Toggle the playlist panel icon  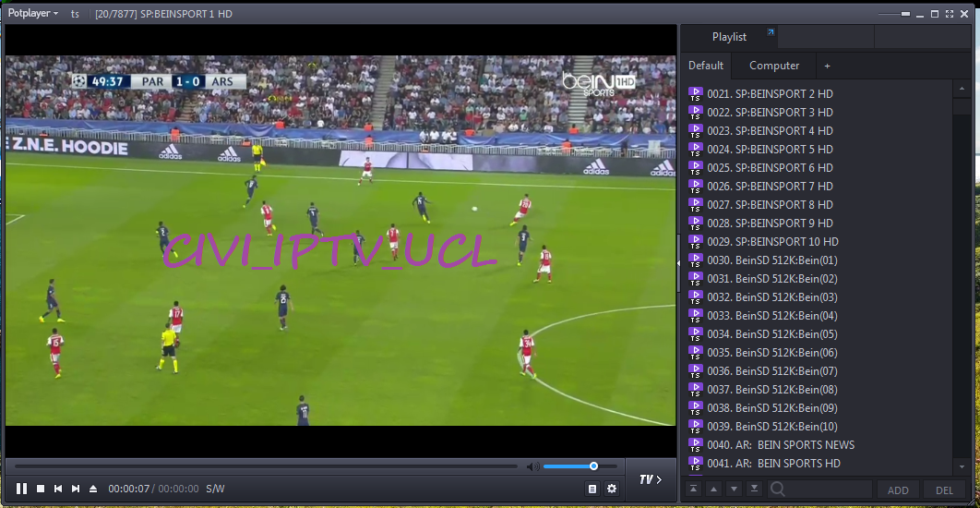coord(592,489)
